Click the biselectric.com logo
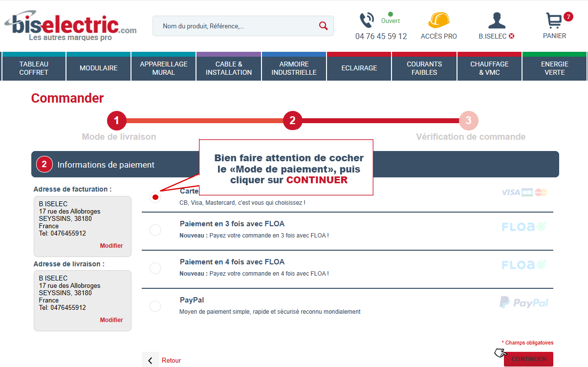The width and height of the screenshot is (588, 367). click(71, 26)
